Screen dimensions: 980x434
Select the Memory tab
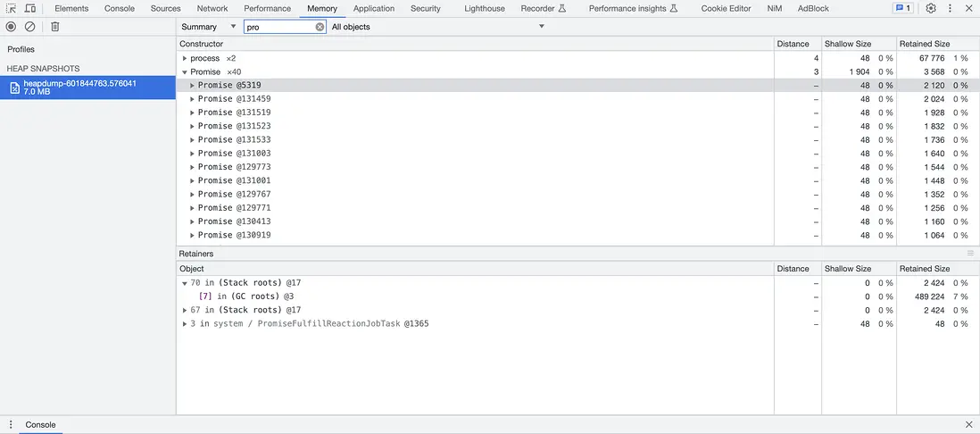click(322, 8)
